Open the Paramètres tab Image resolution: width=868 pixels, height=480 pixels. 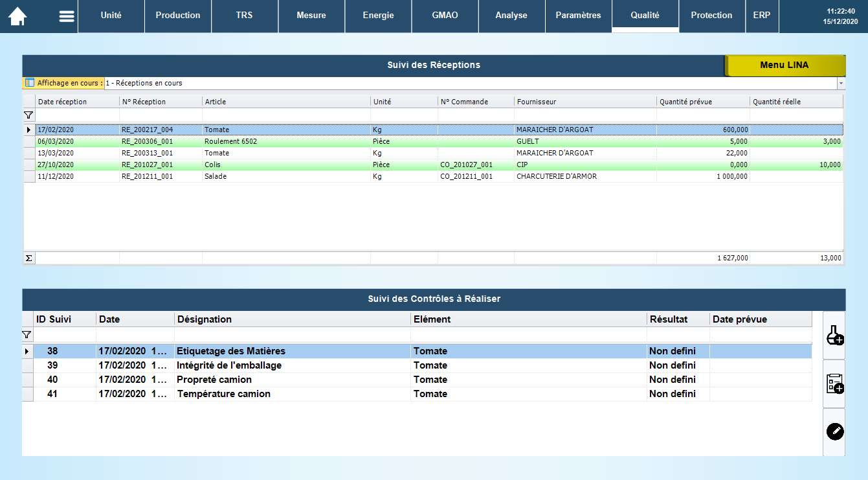coord(578,16)
